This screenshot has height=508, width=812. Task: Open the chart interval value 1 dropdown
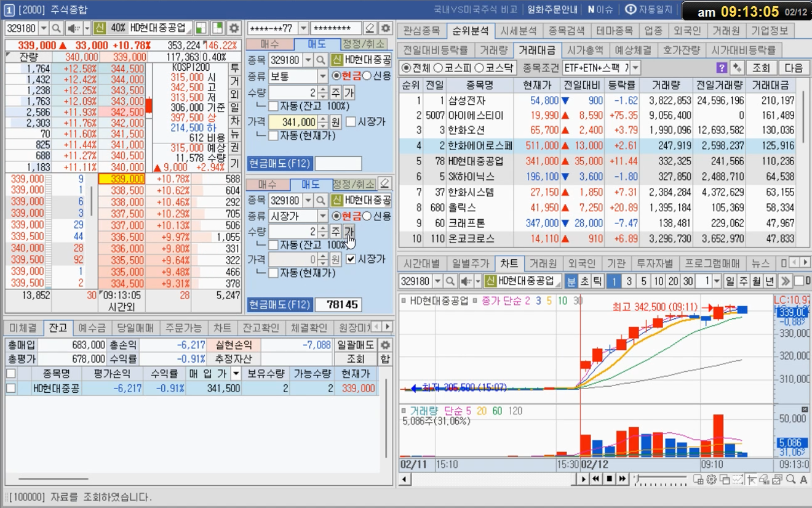[716, 281]
